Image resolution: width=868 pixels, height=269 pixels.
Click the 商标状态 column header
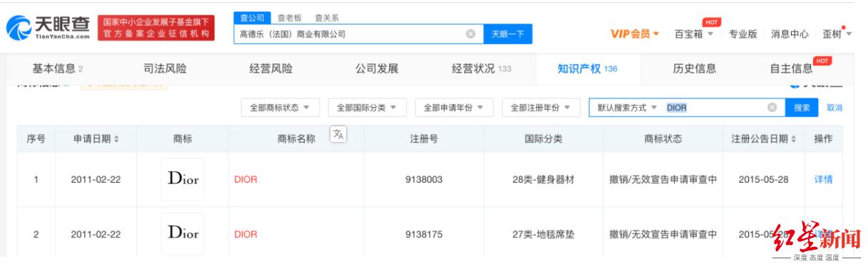662,140
